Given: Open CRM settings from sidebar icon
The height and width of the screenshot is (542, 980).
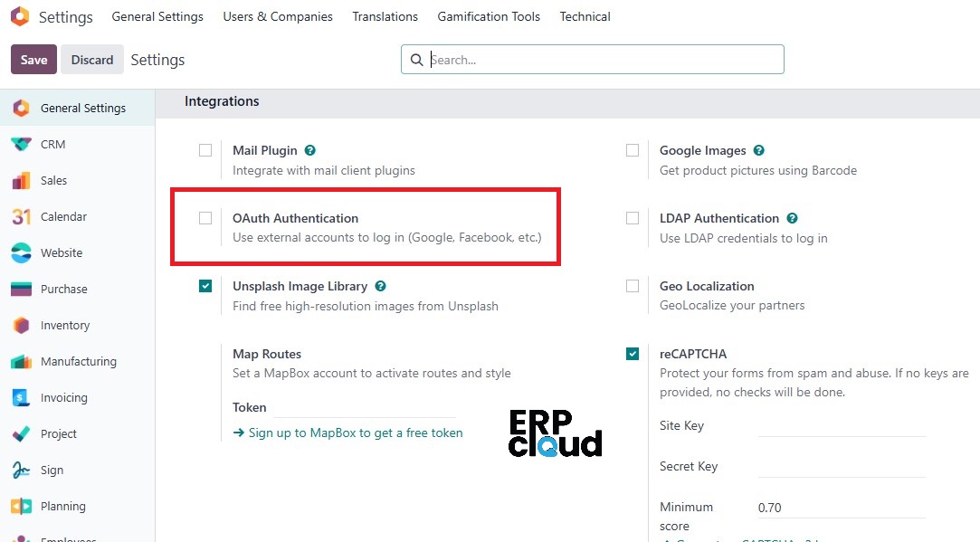Looking at the screenshot, I should 21,144.
